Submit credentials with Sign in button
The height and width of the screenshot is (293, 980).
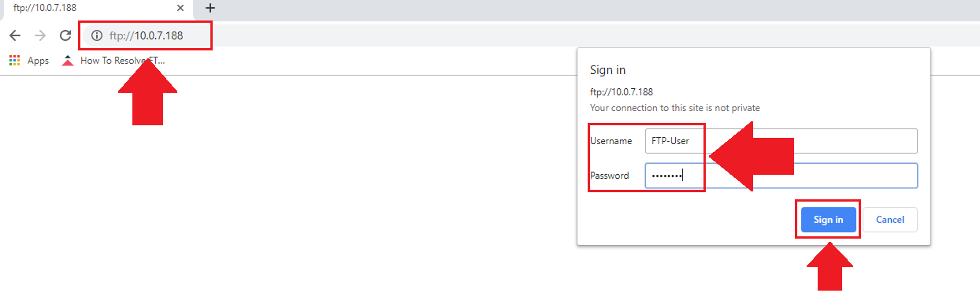pos(828,220)
